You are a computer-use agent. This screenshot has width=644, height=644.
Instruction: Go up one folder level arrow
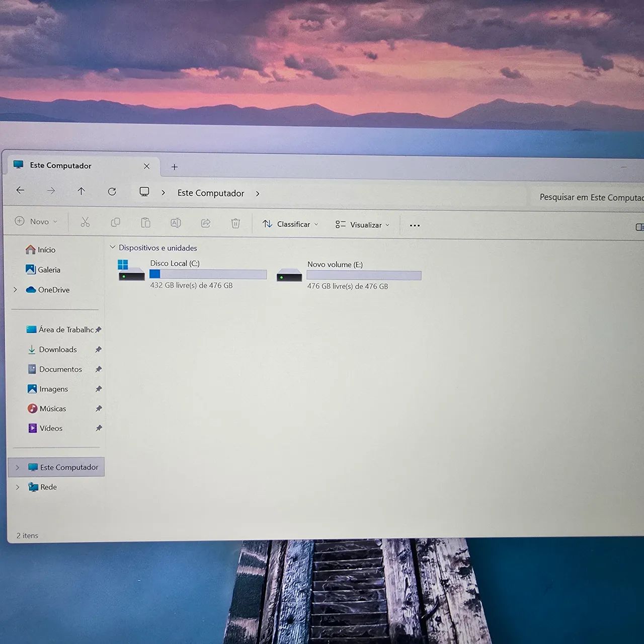[x=81, y=191]
